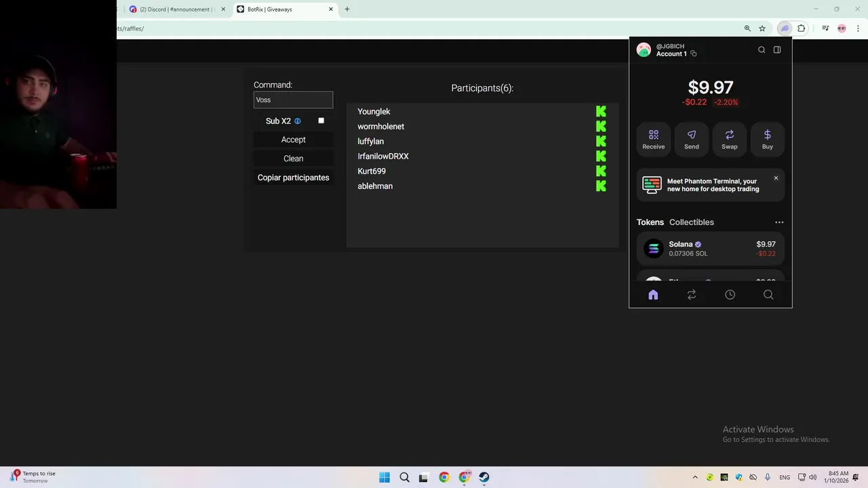The width and height of the screenshot is (868, 488).
Task: Open Phantom Send action
Action: pos(692,139)
